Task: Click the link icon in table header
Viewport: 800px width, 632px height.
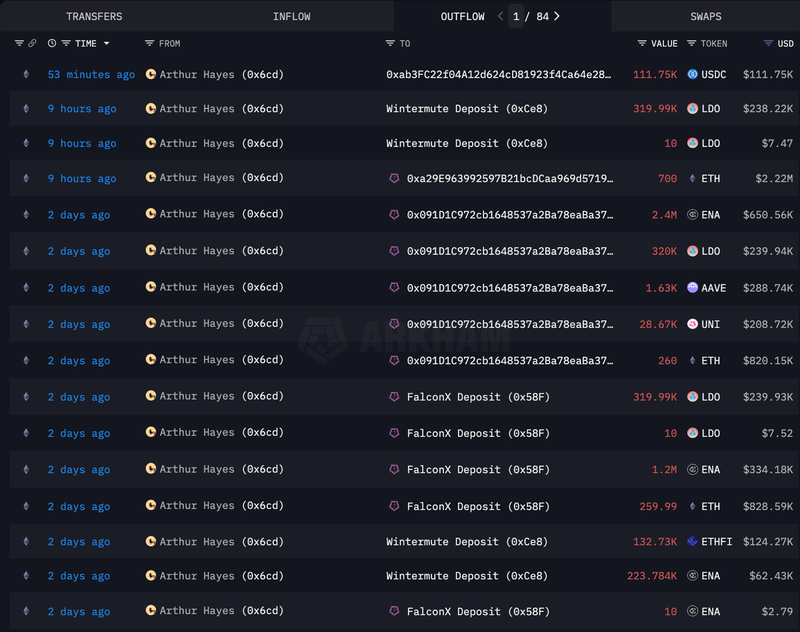Action: 32,44
